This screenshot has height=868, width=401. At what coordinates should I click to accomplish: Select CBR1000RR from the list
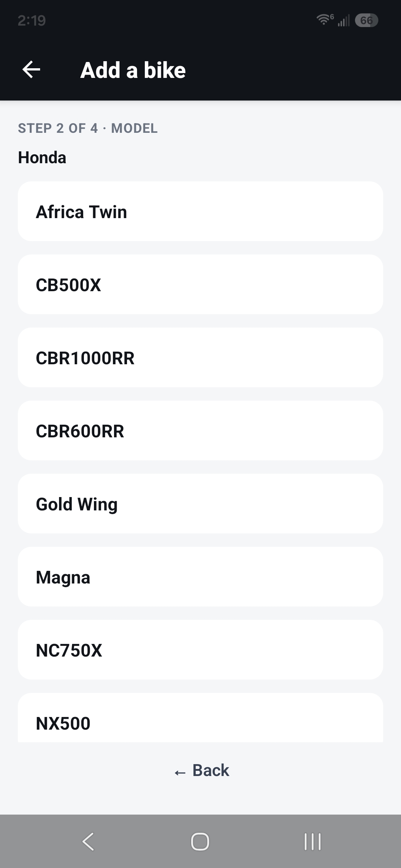point(200,358)
